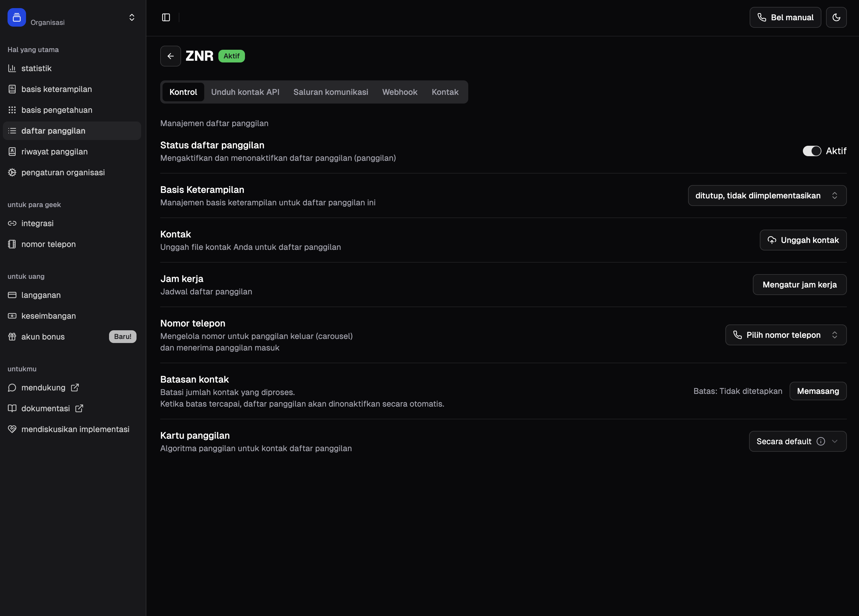This screenshot has height=616, width=859.
Task: Open the Basis Keterampilan dropdown
Action: click(x=766, y=196)
